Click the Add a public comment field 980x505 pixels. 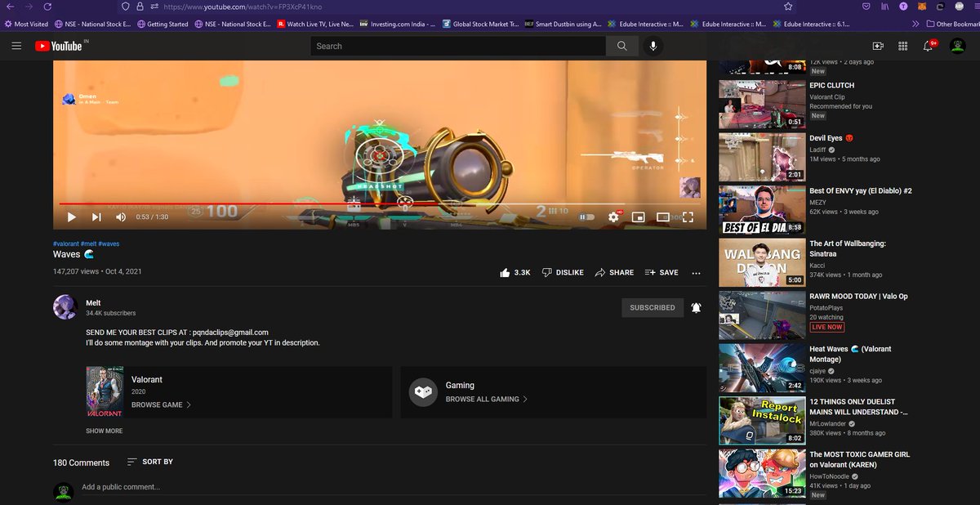[392, 487]
